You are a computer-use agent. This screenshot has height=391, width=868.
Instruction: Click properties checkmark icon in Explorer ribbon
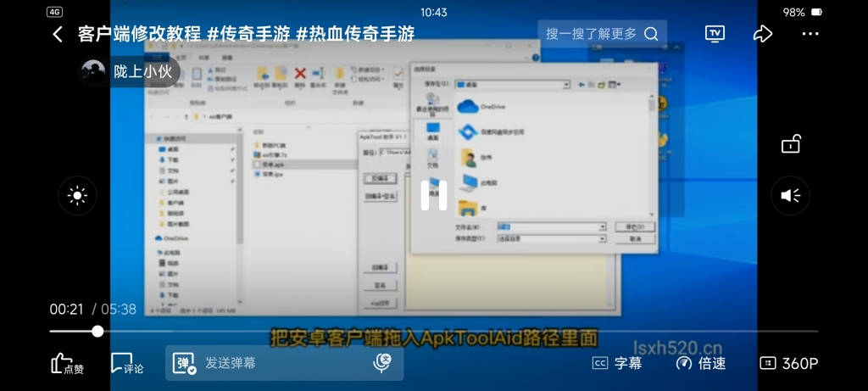pyautogui.click(x=398, y=74)
